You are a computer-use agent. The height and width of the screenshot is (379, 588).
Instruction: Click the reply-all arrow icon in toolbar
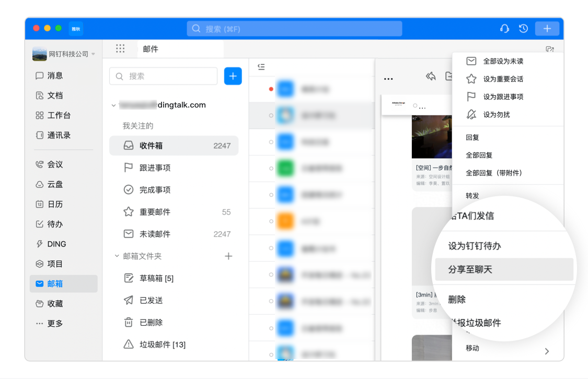(431, 77)
